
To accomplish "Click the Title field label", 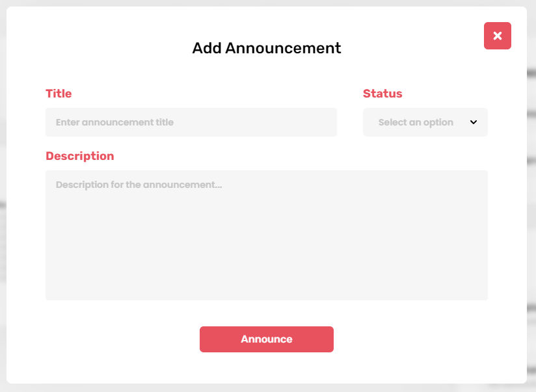I will point(59,94).
